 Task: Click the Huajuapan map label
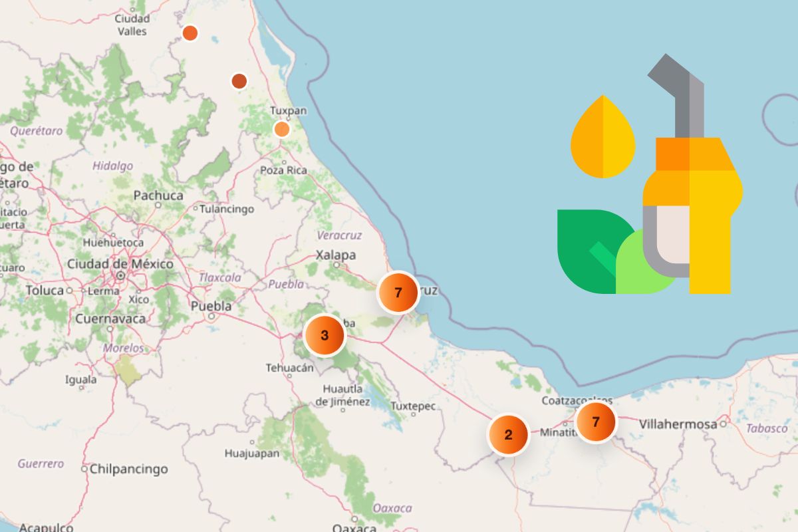[252, 454]
